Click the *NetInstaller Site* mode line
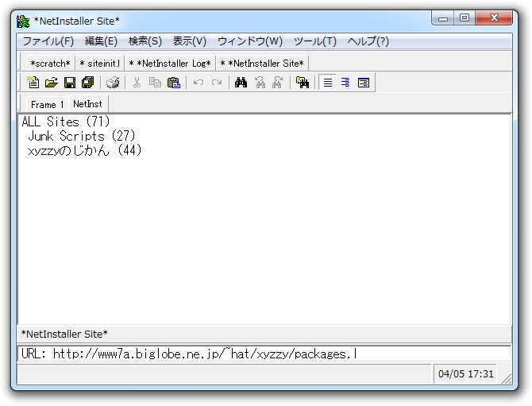532x406 pixels. click(264, 334)
